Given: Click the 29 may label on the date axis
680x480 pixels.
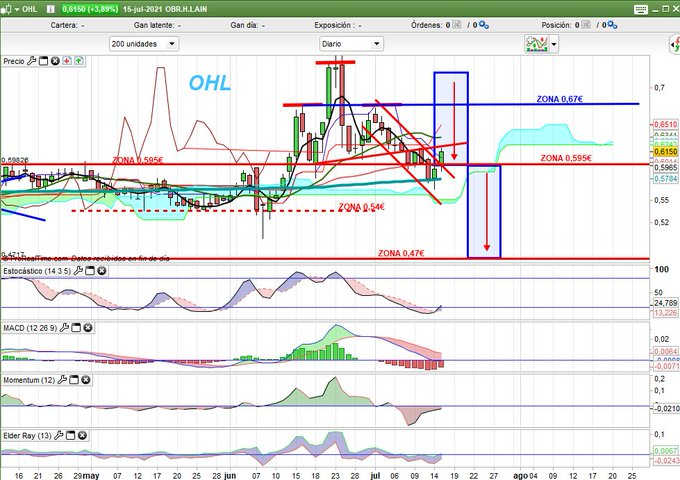Looking at the screenshot, I should [x=86, y=476].
